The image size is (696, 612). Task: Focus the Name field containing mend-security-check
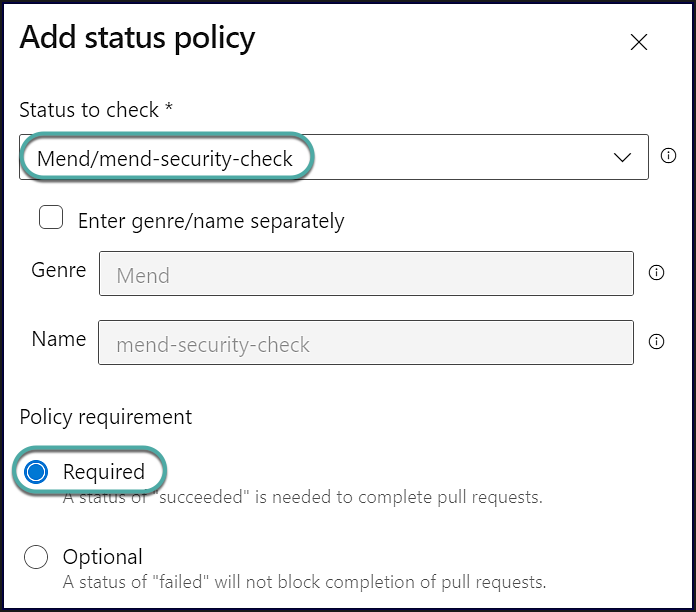click(x=365, y=345)
